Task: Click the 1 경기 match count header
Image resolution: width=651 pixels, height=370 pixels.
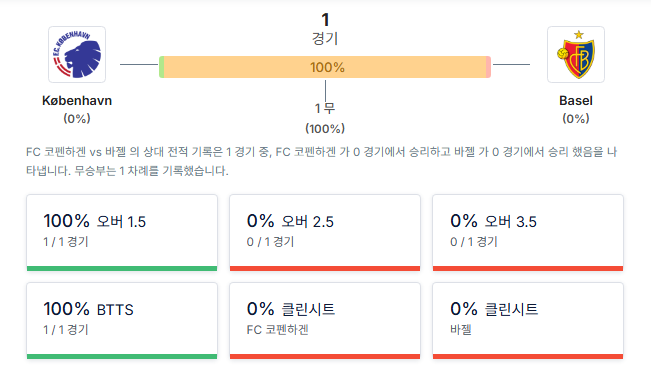Action: point(325,29)
